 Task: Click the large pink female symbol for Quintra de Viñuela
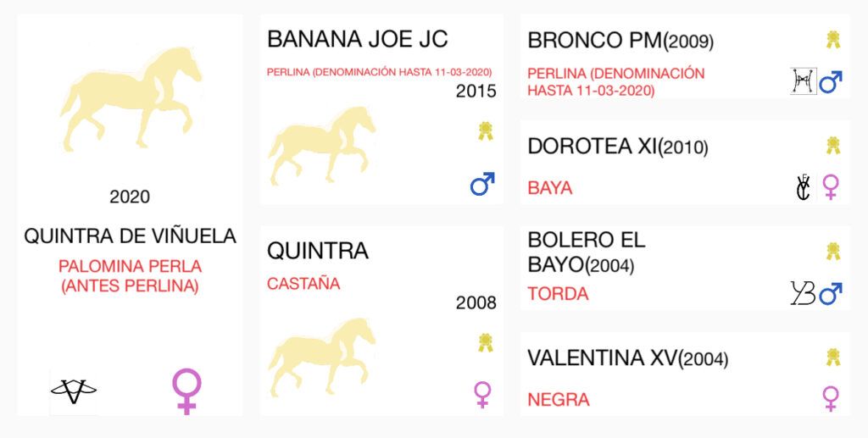(186, 391)
